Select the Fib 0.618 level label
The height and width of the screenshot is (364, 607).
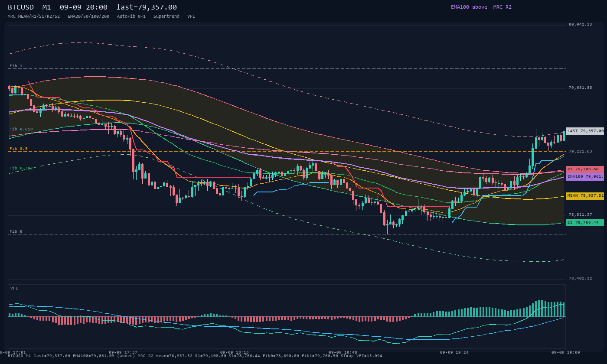tap(21, 129)
